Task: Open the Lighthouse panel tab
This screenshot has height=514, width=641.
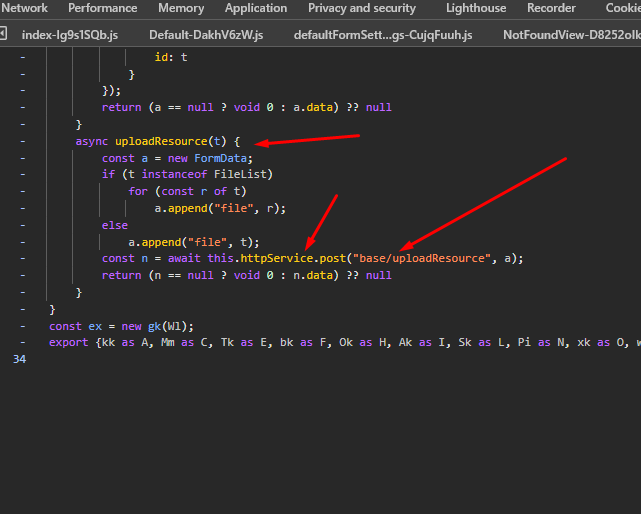Action: [476, 8]
